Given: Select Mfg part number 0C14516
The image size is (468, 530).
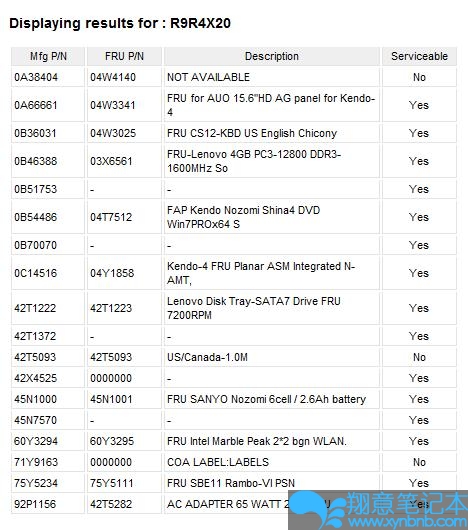Looking at the screenshot, I should [35, 273].
